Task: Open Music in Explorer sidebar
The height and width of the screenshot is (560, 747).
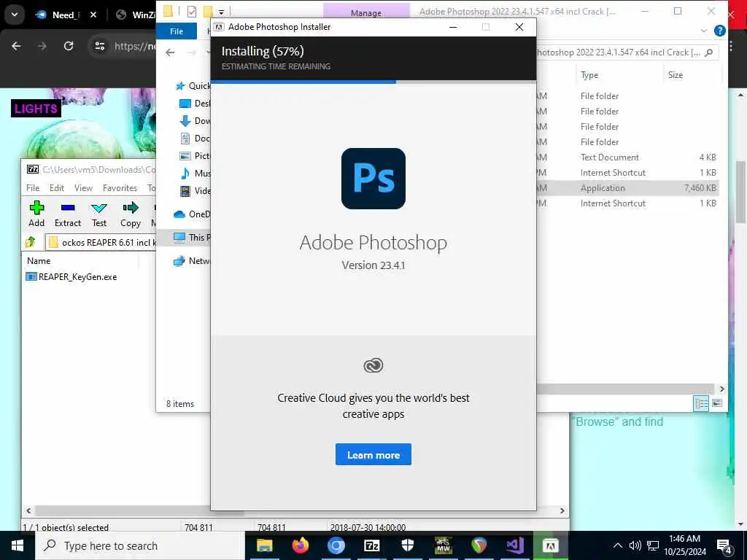Action: [x=196, y=174]
